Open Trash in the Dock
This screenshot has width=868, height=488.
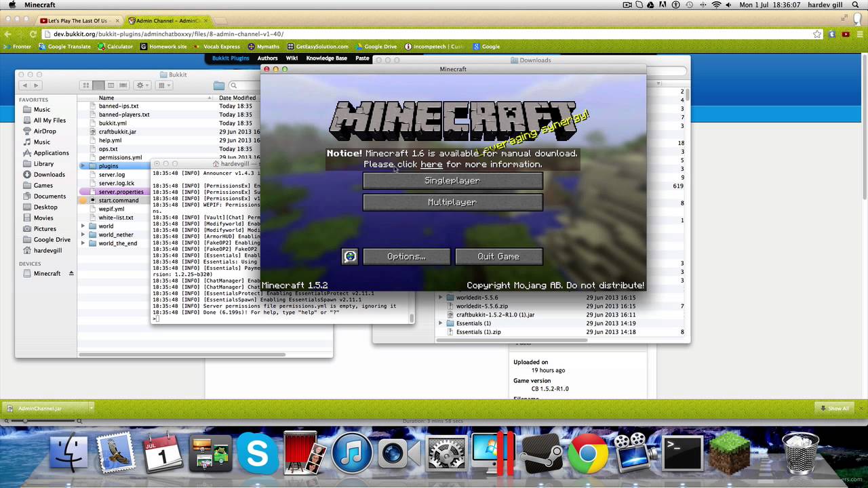801,453
